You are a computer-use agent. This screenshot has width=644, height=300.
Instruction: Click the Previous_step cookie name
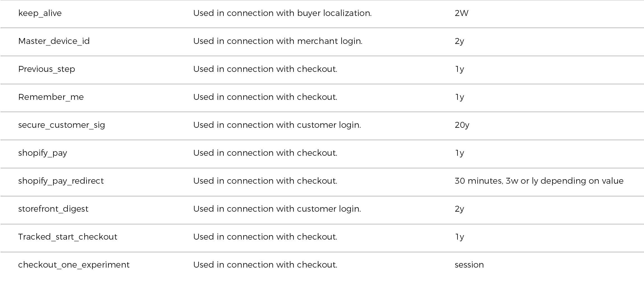[46, 69]
